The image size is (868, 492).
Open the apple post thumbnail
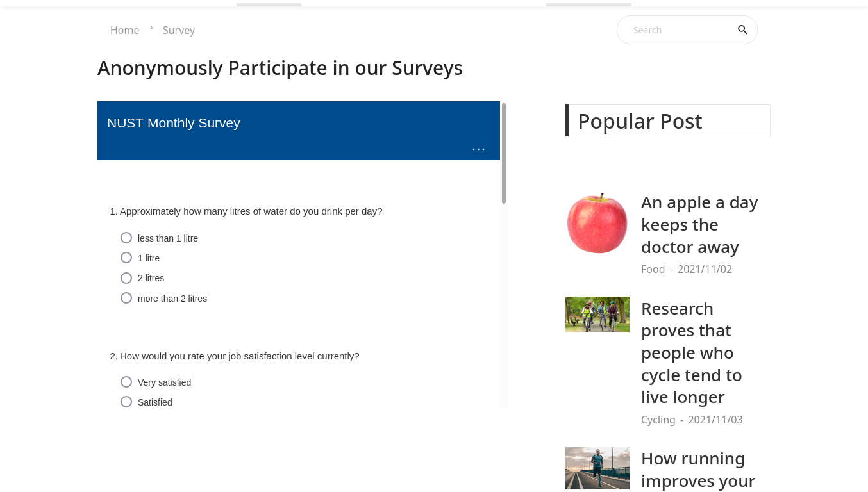pyautogui.click(x=597, y=223)
